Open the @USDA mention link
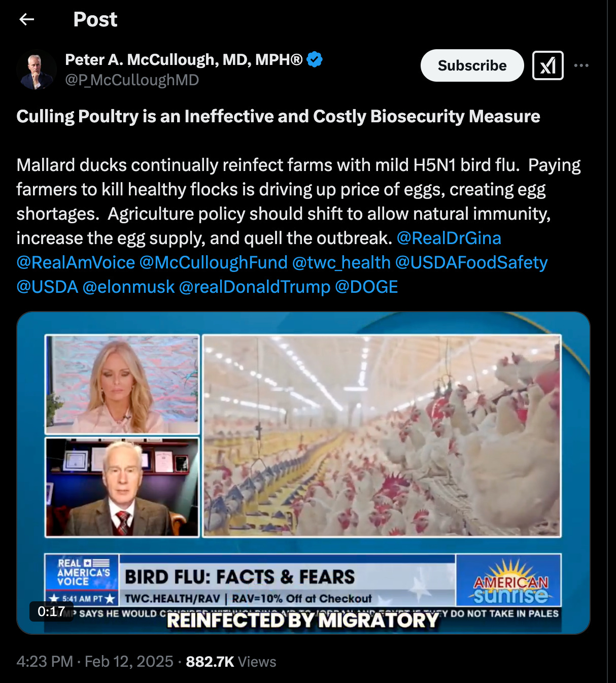This screenshot has width=616, height=683. (47, 287)
